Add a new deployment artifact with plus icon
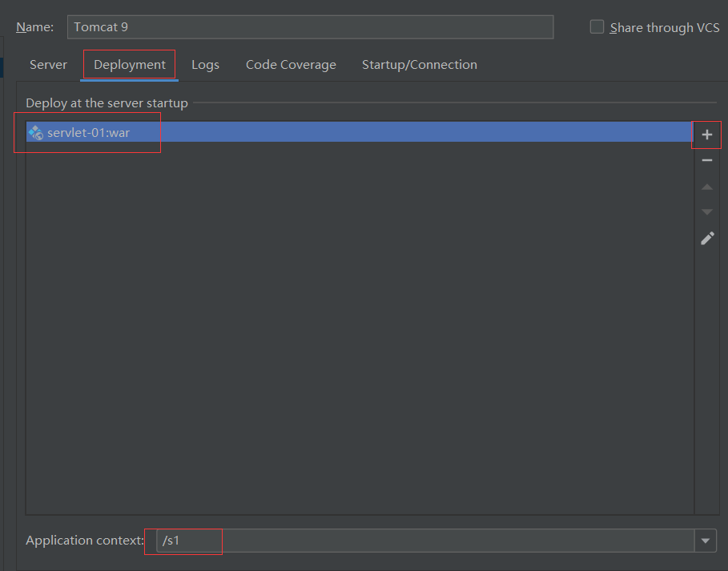The width and height of the screenshot is (728, 571). click(x=706, y=135)
